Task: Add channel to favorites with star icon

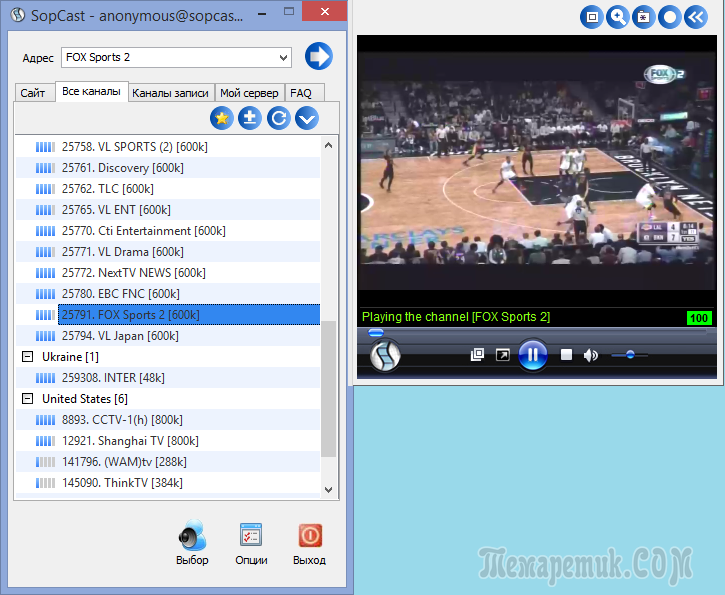Action: [222, 118]
